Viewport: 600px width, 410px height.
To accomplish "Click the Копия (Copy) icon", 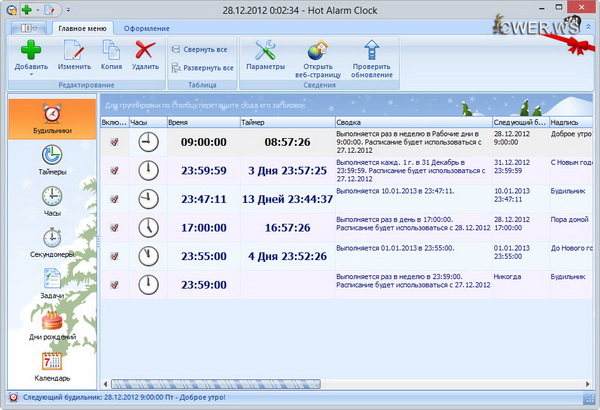I will (111, 48).
